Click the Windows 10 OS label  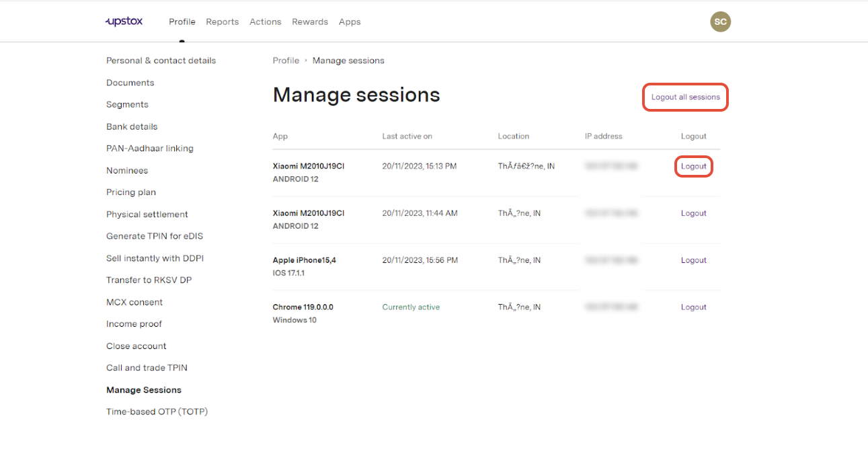294,320
